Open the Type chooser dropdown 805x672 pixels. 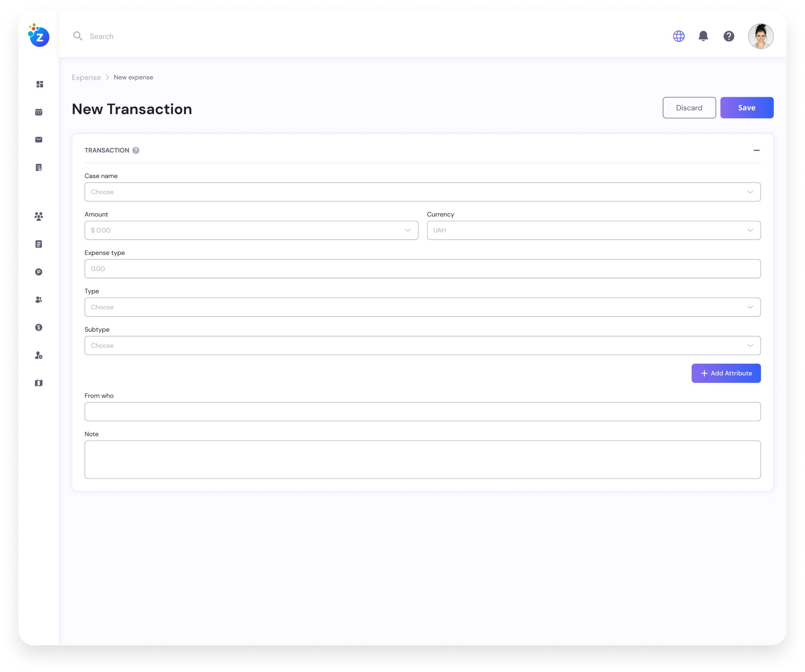(422, 307)
